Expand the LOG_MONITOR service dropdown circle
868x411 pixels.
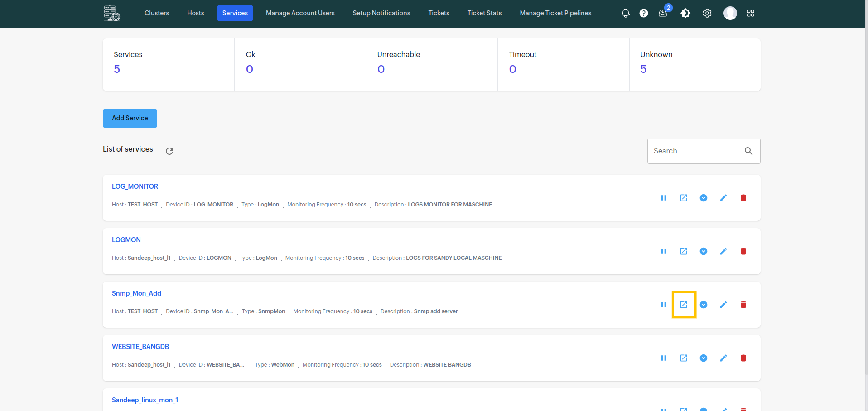pos(704,198)
